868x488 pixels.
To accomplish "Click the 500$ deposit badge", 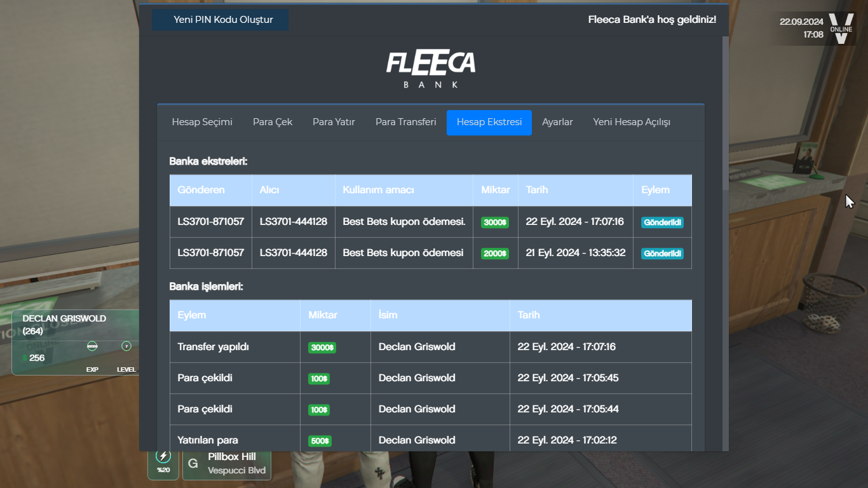I will (320, 441).
